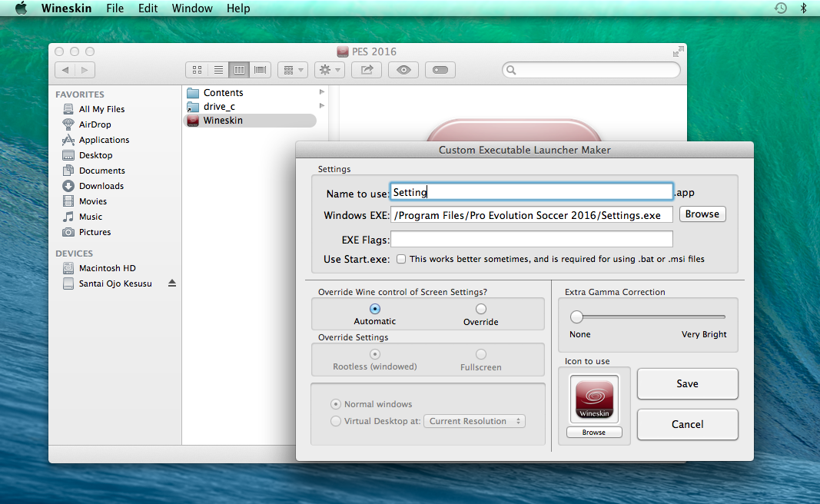Select the drive_c folder in Finder
This screenshot has height=504, width=820.
219,107
